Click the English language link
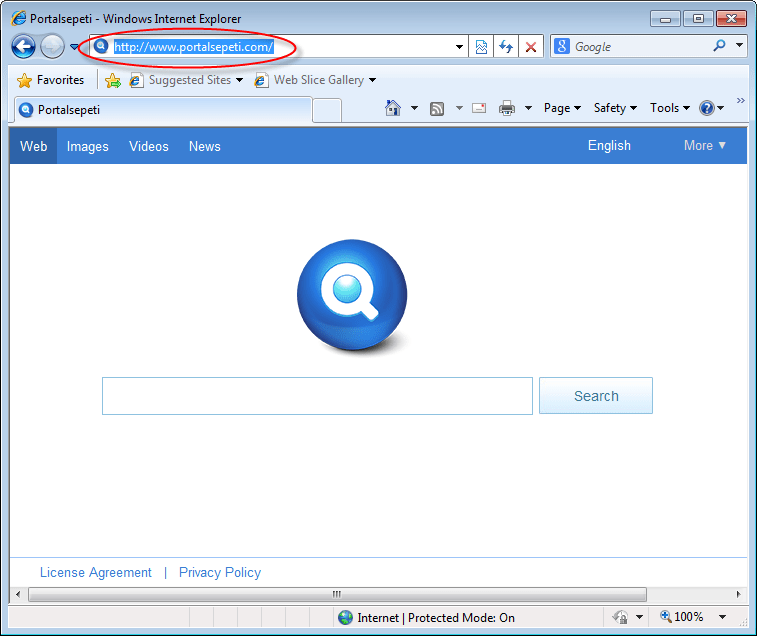The height and width of the screenshot is (636, 757). (x=609, y=145)
